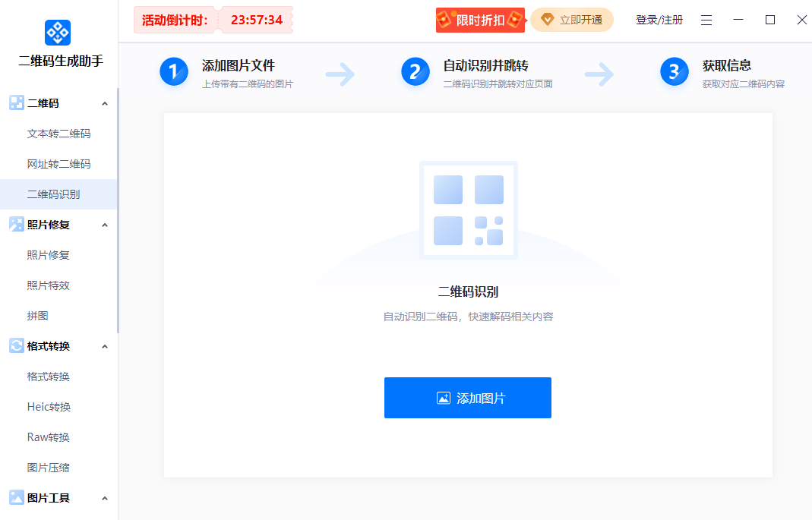Click the QR code placeholder illustration
The width and height of the screenshot is (812, 520).
tap(468, 210)
